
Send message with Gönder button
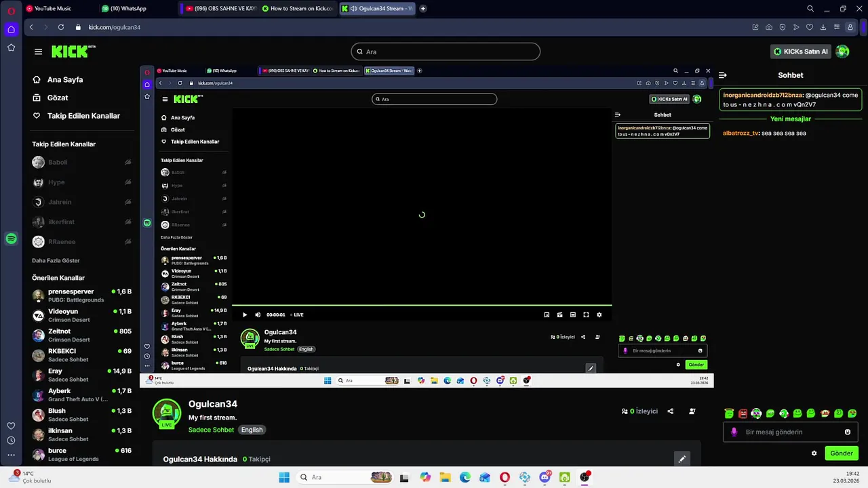pos(841,453)
